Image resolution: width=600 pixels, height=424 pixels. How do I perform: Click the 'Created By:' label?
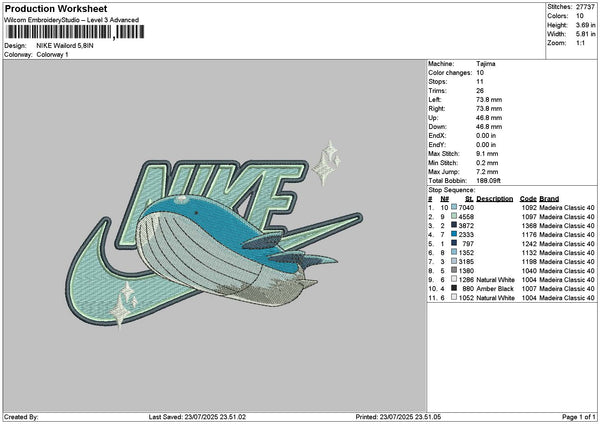pyautogui.click(x=21, y=417)
